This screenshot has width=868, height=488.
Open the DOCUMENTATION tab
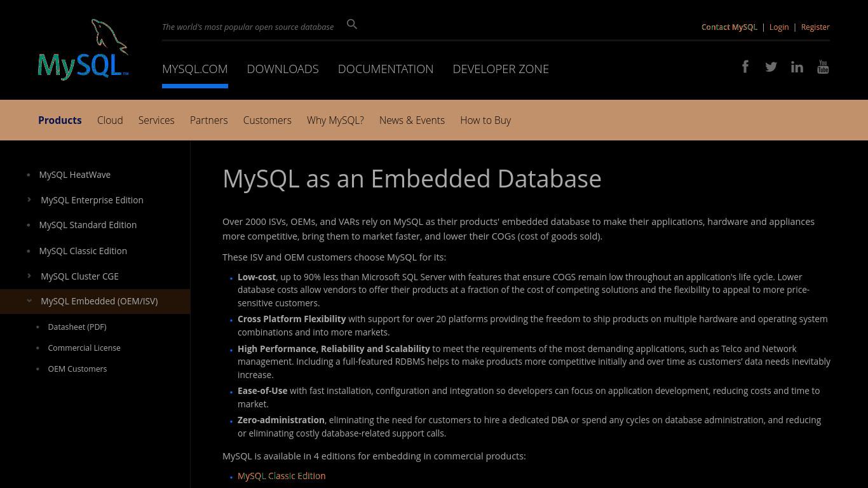click(x=386, y=69)
